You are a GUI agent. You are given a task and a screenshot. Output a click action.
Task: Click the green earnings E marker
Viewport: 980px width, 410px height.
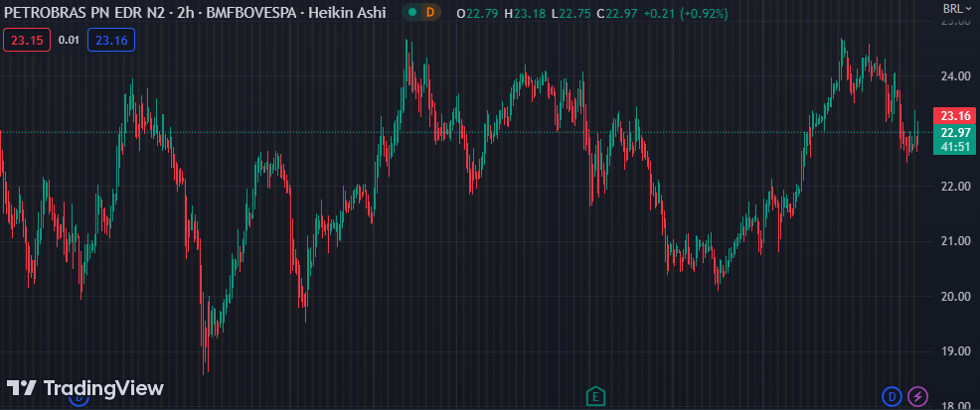595,396
